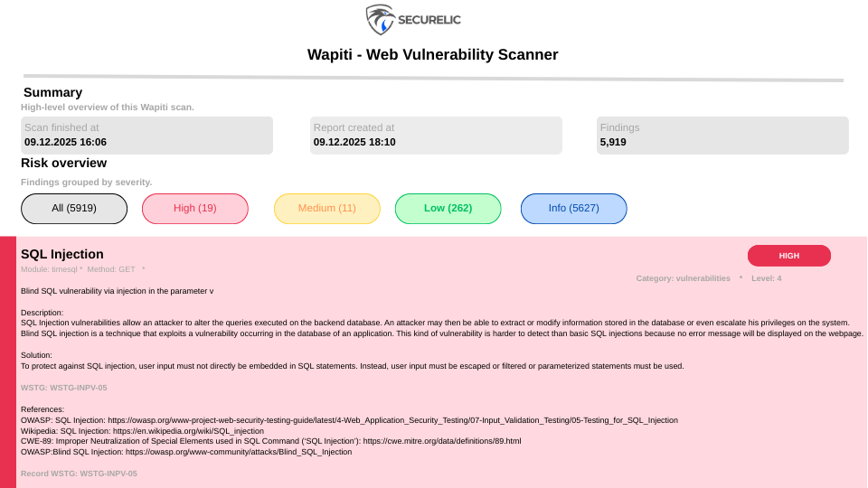This screenshot has width=868, height=488.
Task: Open the OWASP SQL Injection testing guide link
Action: pos(392,420)
